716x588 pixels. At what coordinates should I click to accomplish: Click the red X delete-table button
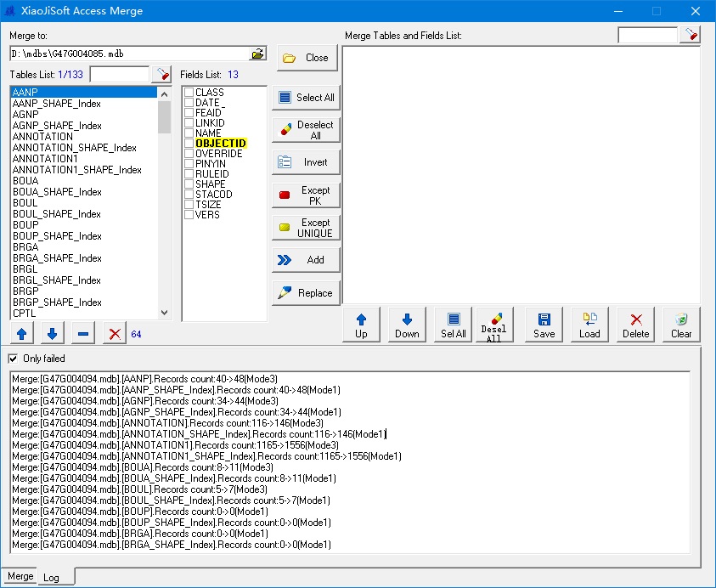tap(115, 334)
